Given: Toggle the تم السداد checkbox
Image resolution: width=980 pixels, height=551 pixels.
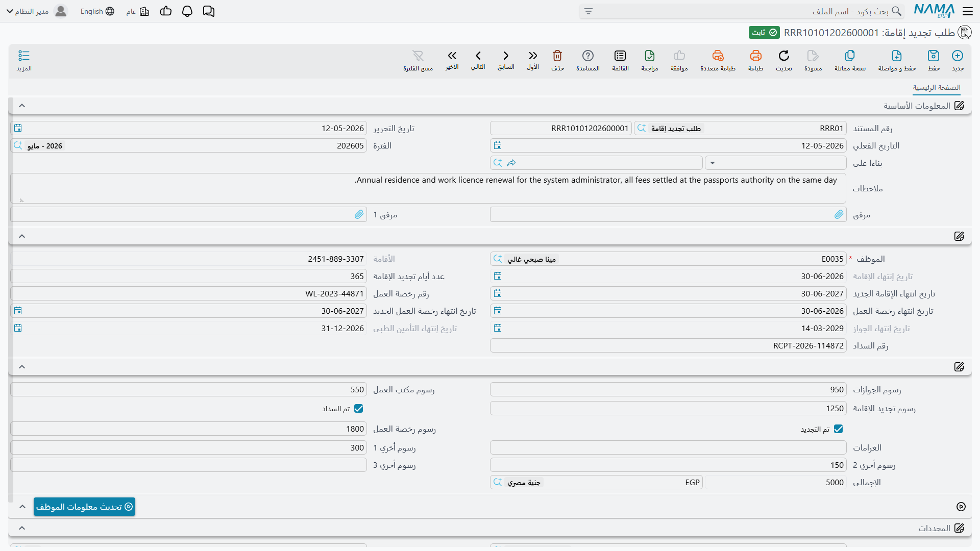Looking at the screenshot, I should point(359,409).
